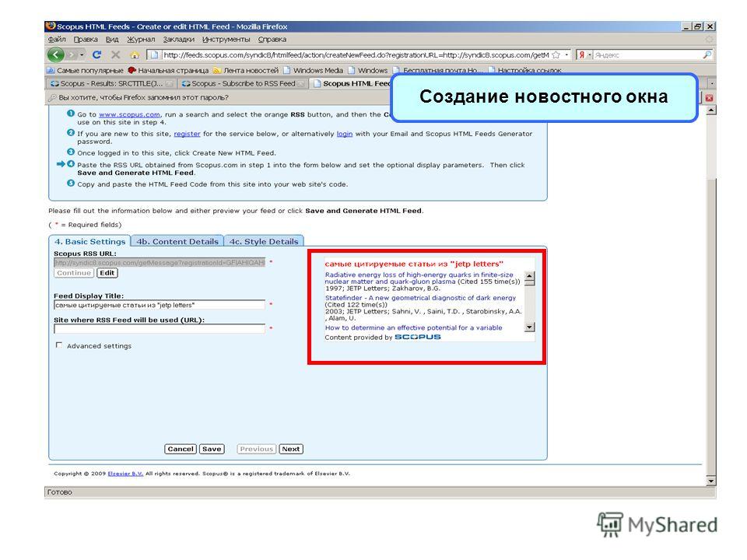The width and height of the screenshot is (747, 560).
Task: Click the Continue button under RSS URL
Action: click(74, 273)
